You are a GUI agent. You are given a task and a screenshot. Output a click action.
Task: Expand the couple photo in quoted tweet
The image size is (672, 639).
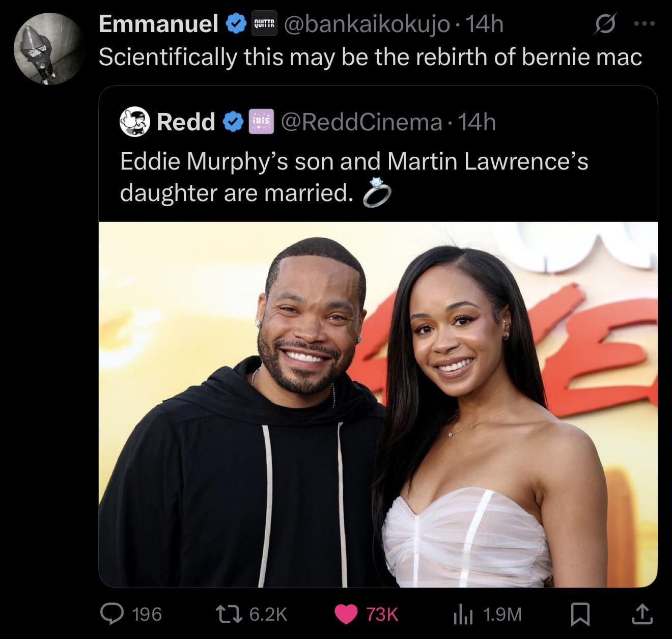(x=378, y=404)
